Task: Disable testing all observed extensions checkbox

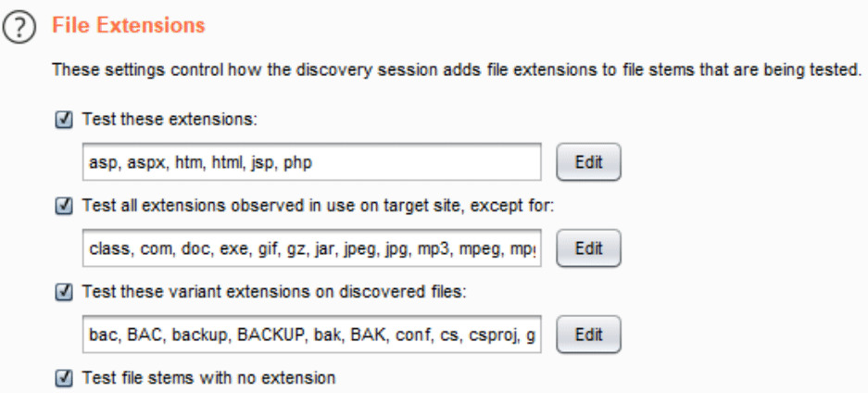Action: pos(64,206)
